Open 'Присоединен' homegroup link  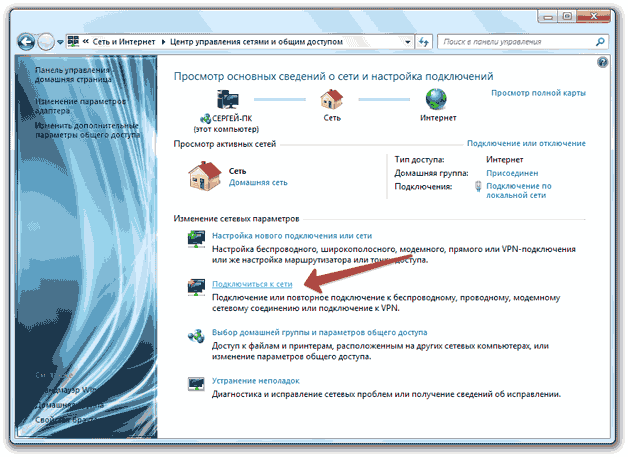(x=512, y=173)
